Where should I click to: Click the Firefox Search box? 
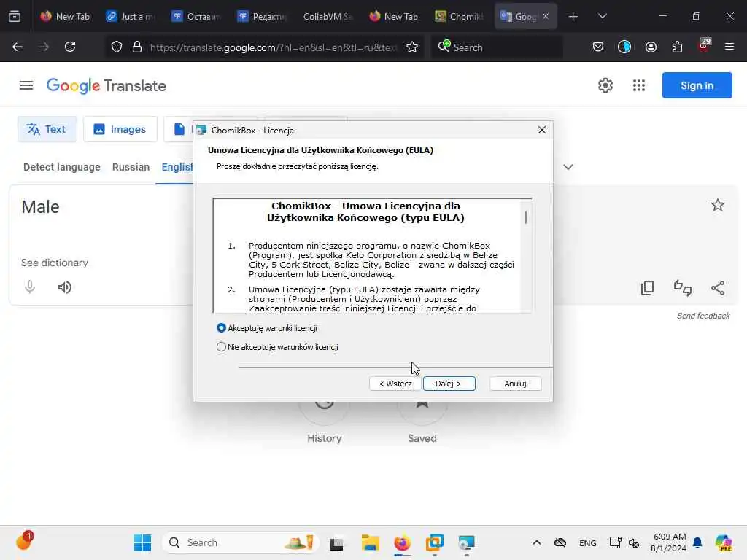coord(497,47)
